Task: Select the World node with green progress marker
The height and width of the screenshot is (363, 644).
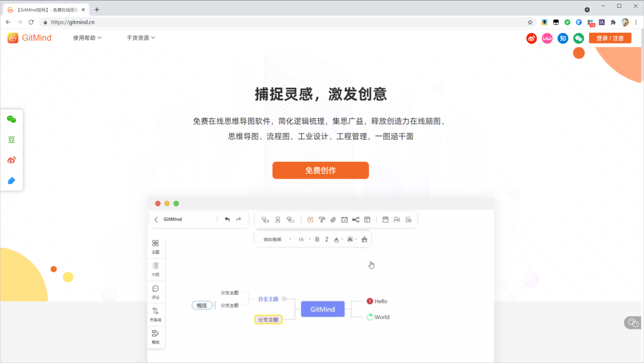Action: click(378, 317)
